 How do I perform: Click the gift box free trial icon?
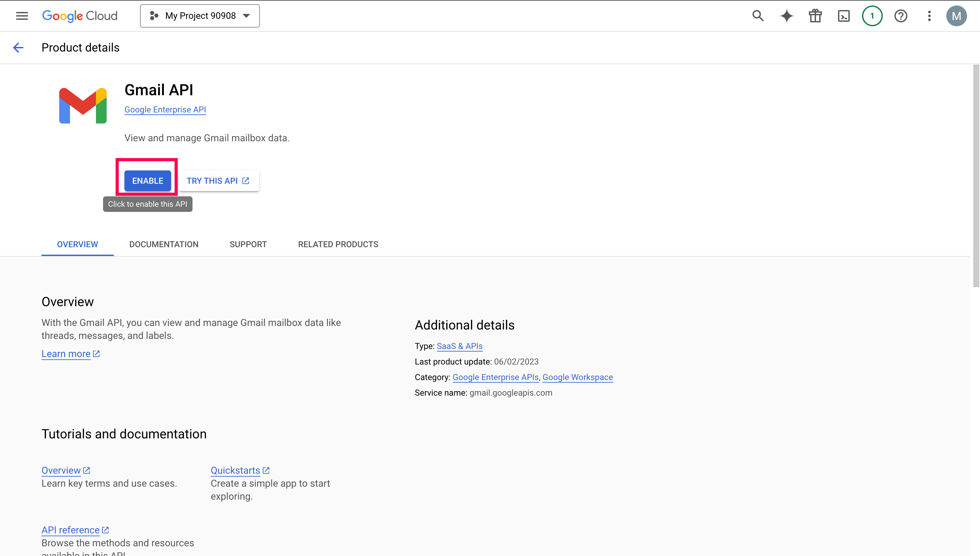point(815,16)
